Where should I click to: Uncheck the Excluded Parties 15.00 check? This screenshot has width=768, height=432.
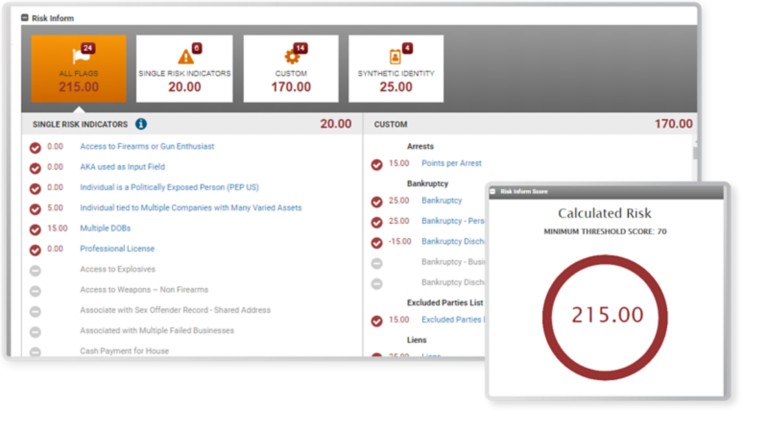pyautogui.click(x=377, y=321)
